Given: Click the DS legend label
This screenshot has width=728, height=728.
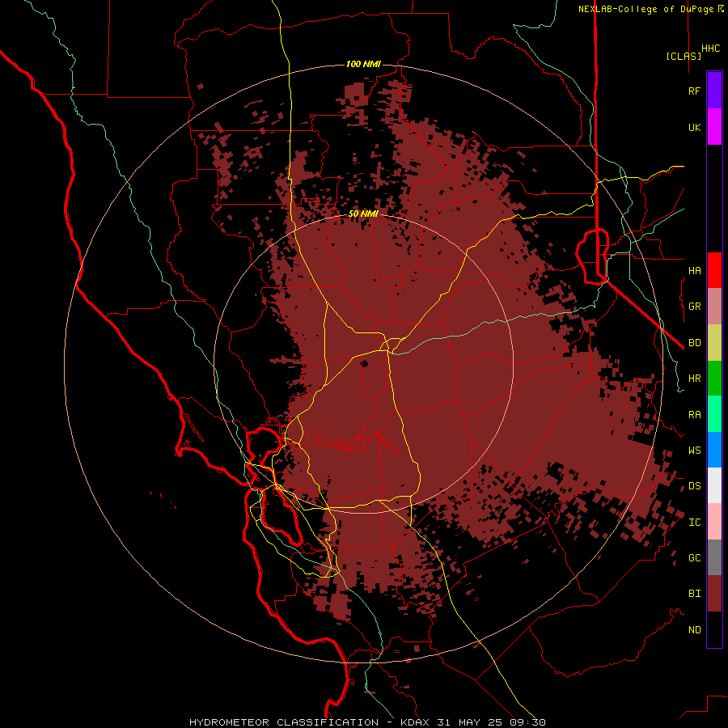Looking at the screenshot, I should (x=695, y=485).
